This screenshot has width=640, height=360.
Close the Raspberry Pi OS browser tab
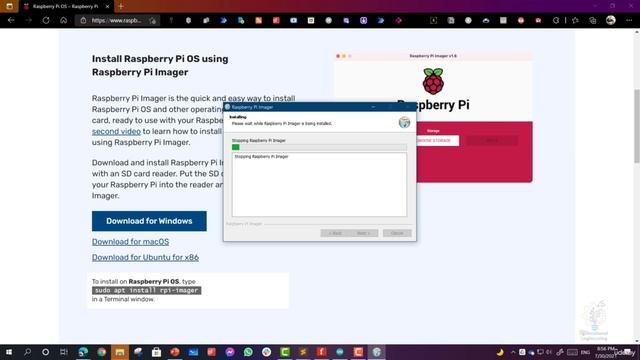107,7
